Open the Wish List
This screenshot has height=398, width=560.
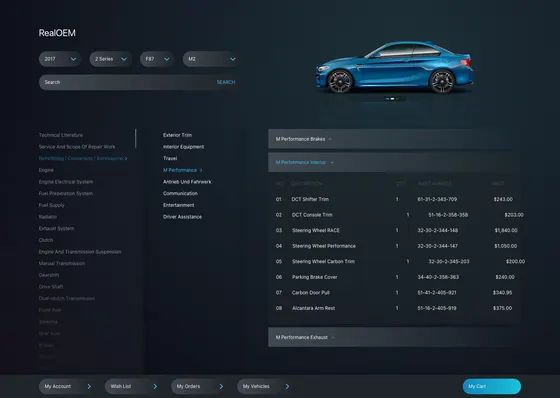[132, 386]
